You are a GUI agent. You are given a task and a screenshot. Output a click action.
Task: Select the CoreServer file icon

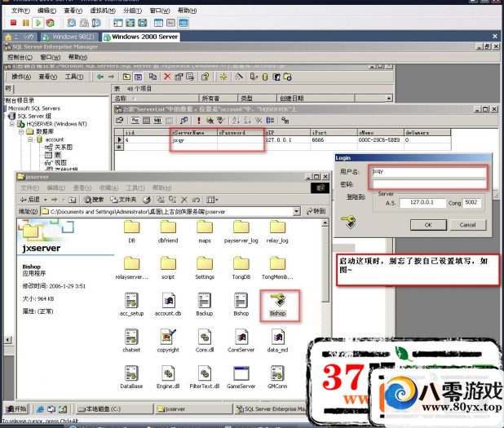point(241,342)
